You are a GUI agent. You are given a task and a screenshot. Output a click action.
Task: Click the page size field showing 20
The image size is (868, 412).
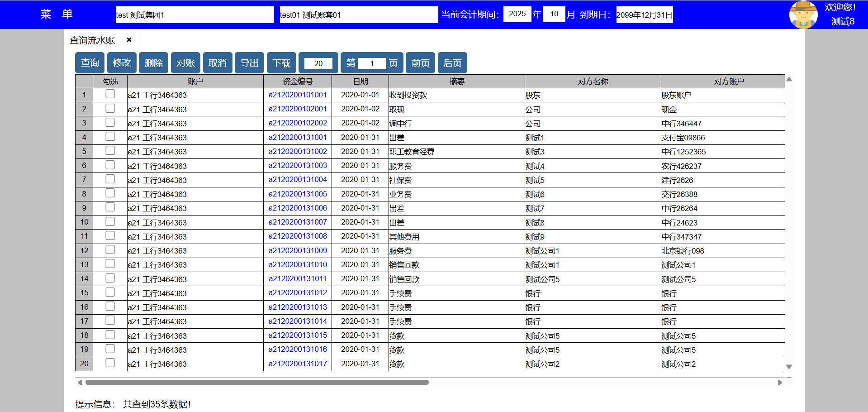(318, 63)
